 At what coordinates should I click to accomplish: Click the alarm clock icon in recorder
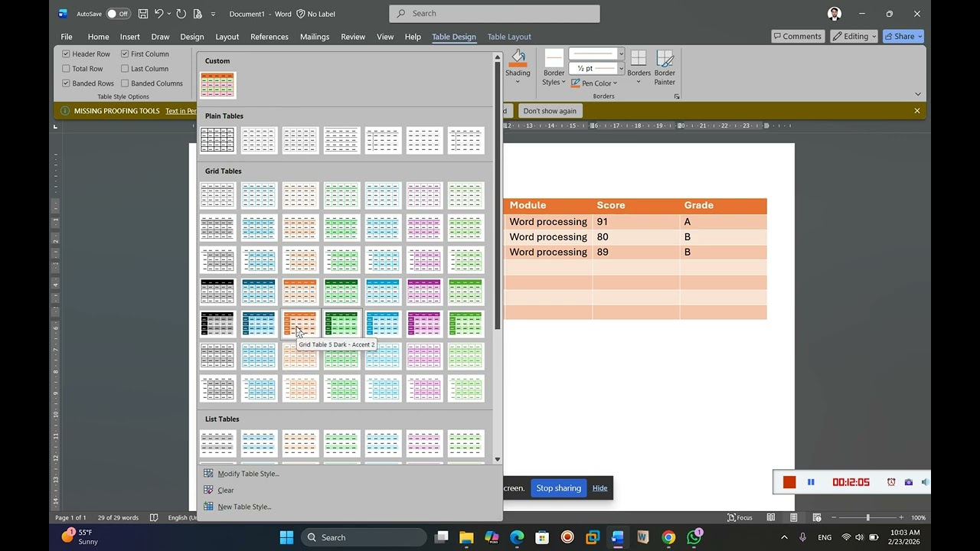coord(891,482)
